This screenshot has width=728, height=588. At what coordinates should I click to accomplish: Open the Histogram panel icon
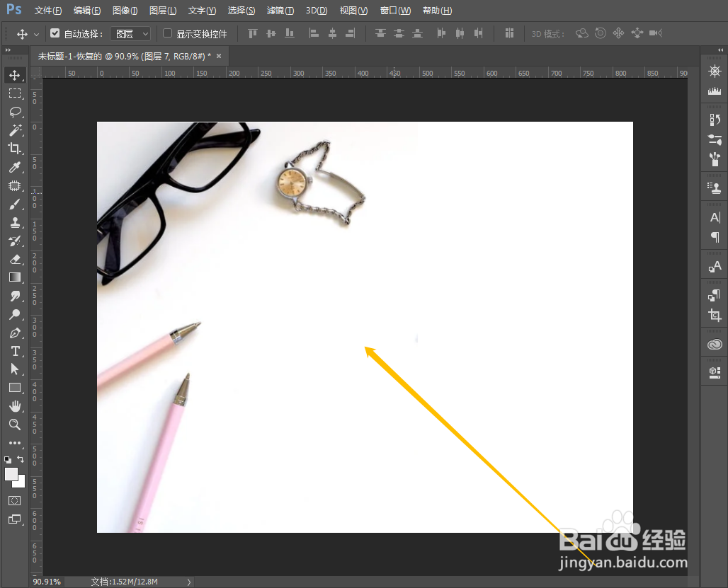715,91
